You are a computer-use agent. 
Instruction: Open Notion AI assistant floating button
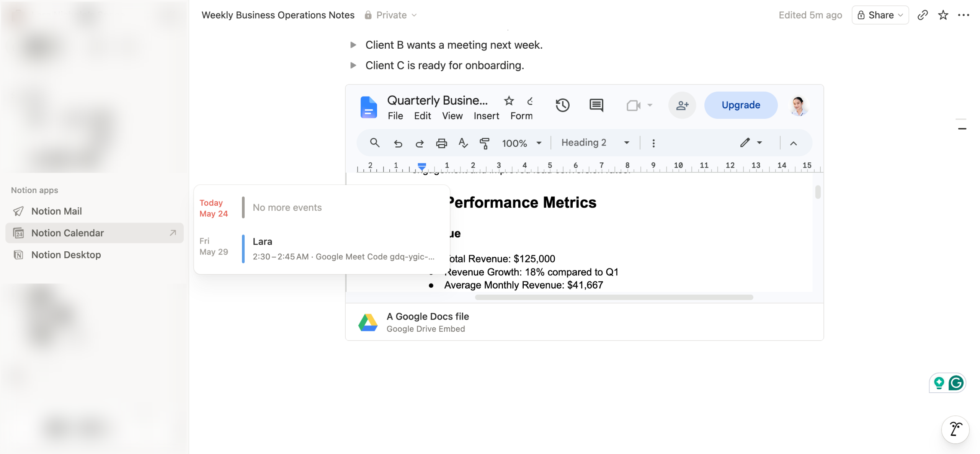[955, 429]
